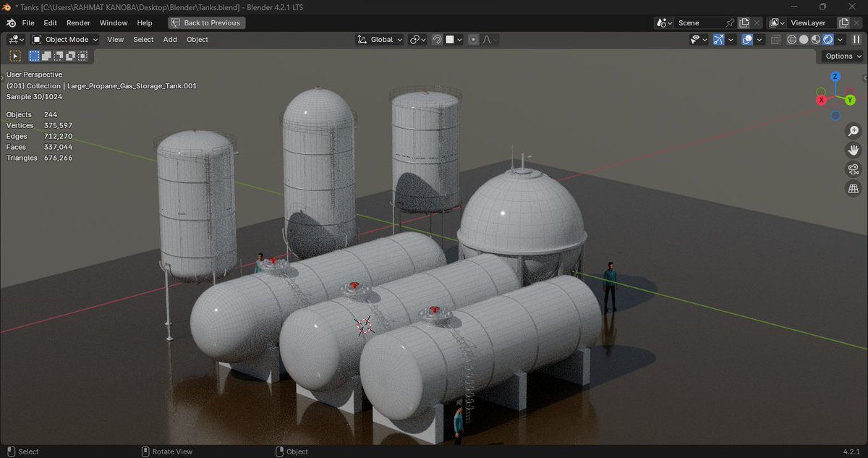Viewport: 868px width, 458px height.
Task: Click the white color swatch in the header
Action: 450,40
